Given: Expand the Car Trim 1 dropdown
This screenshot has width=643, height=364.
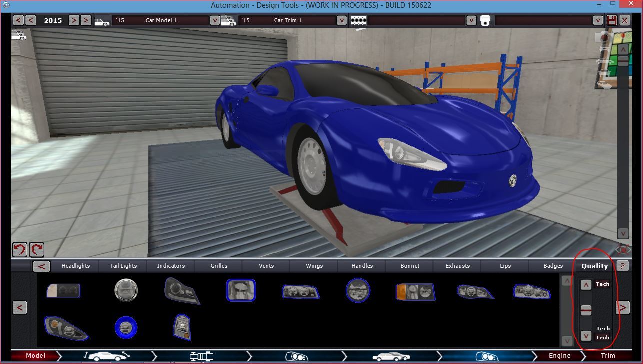Looking at the screenshot, I should tap(341, 20).
